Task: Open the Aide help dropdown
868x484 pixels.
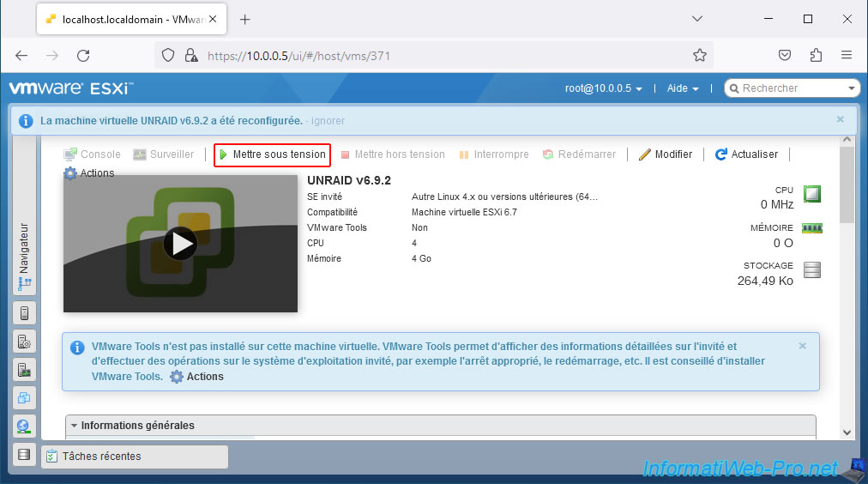Action: pos(683,88)
